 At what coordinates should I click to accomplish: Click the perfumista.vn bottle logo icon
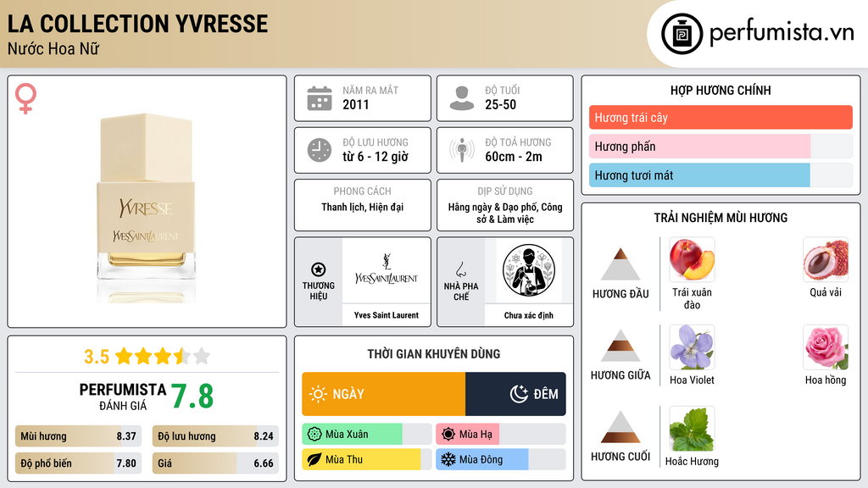[x=682, y=34]
